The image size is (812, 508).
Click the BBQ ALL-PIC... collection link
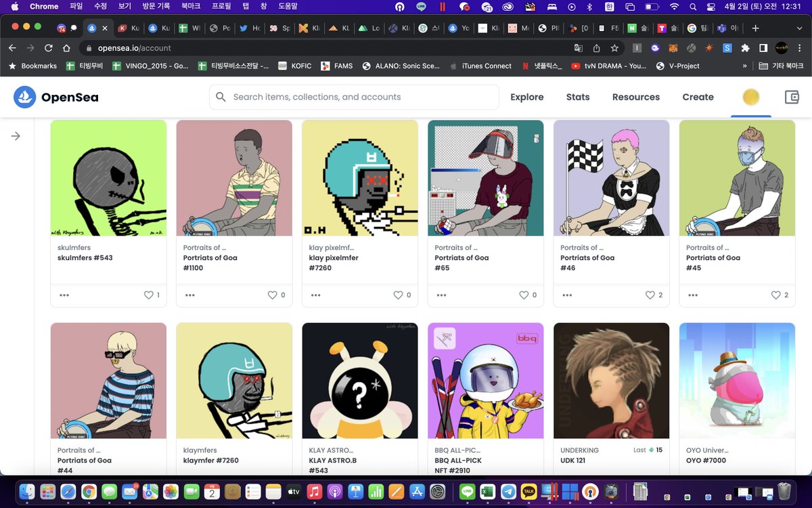point(457,450)
